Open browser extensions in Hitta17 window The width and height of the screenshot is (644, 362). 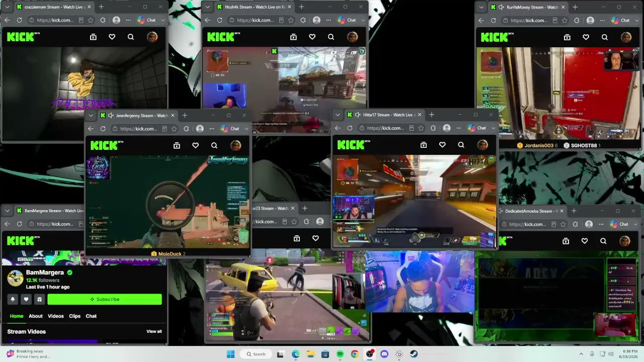[433, 128]
